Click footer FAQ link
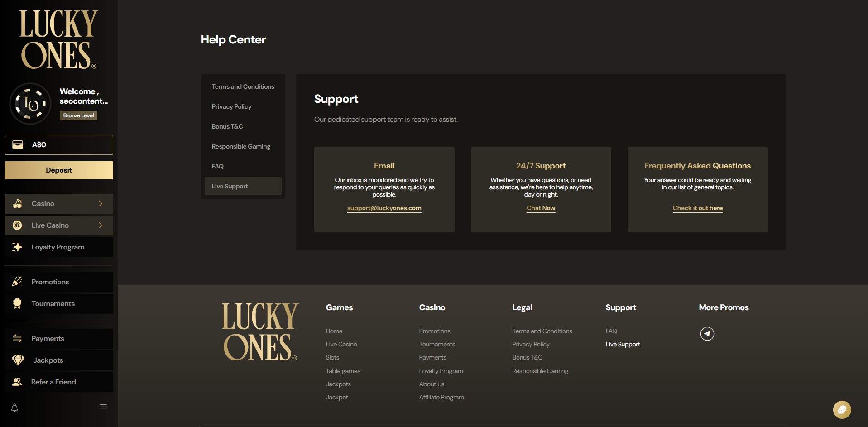 click(x=611, y=331)
